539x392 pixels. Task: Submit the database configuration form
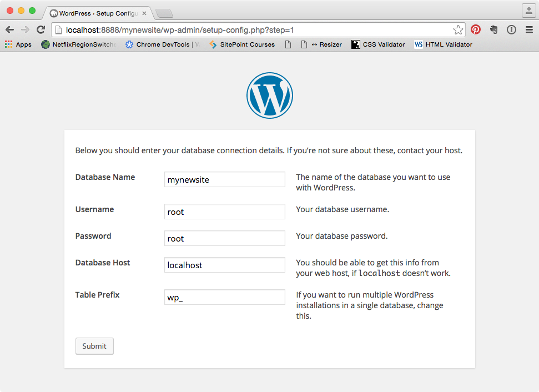click(x=94, y=346)
